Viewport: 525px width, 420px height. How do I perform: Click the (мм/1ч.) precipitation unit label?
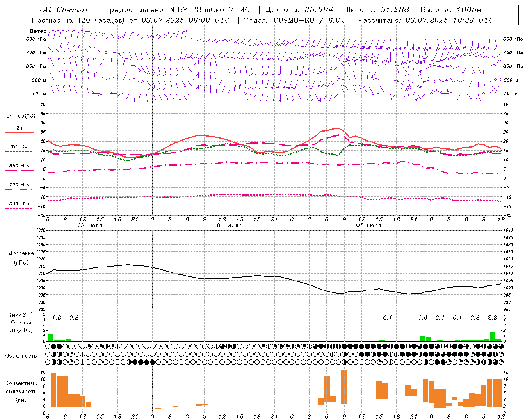point(22,330)
